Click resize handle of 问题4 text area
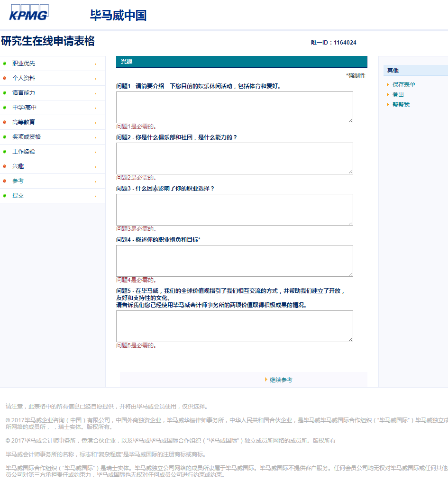 point(351,274)
